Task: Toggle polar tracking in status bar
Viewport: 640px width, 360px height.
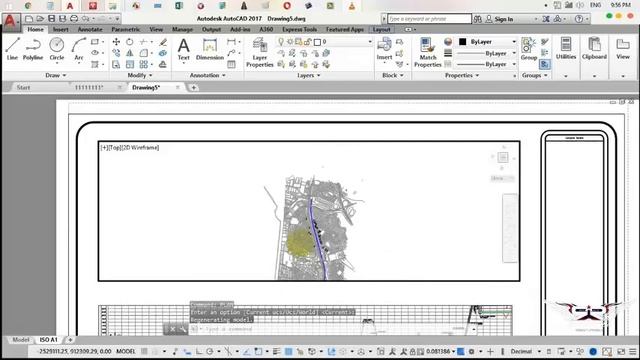Action: tap(210, 351)
